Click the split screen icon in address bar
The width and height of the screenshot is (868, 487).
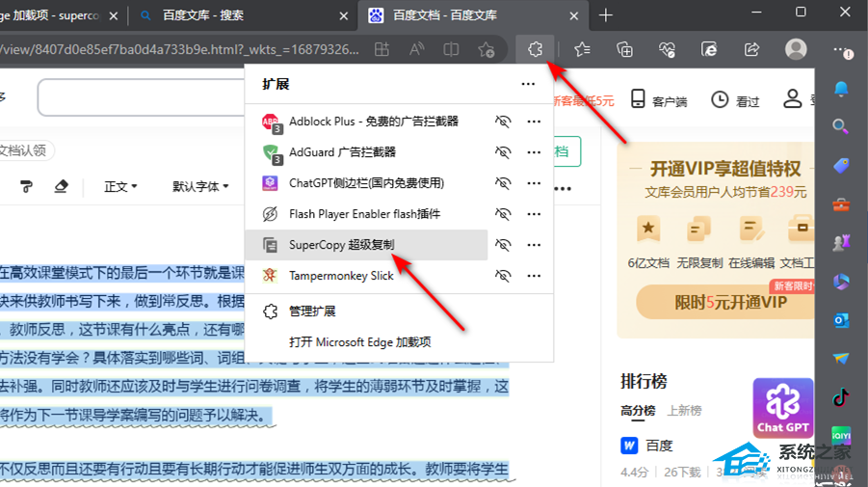pyautogui.click(x=451, y=49)
